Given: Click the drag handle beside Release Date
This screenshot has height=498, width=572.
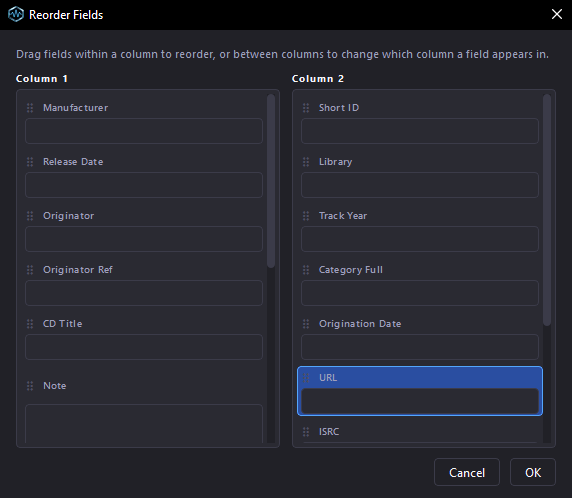Looking at the screenshot, I should click(x=30, y=162).
